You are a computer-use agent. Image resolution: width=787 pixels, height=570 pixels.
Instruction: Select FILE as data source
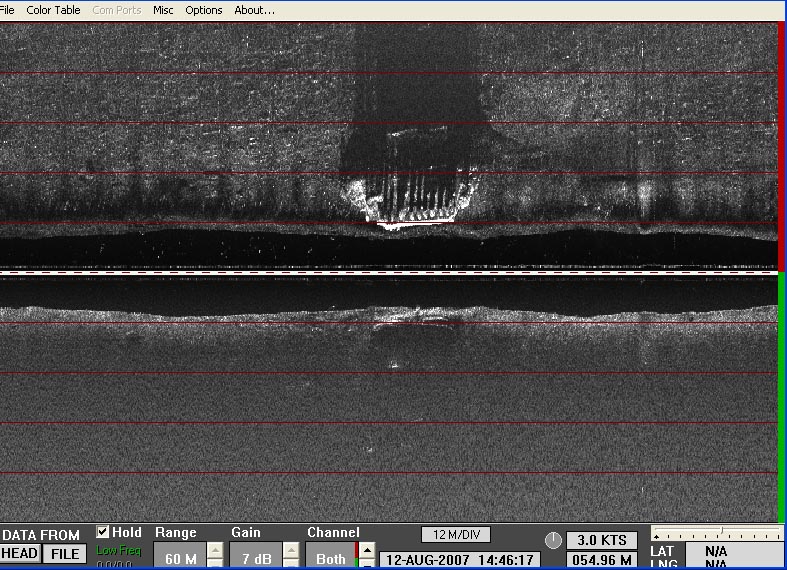click(x=65, y=554)
